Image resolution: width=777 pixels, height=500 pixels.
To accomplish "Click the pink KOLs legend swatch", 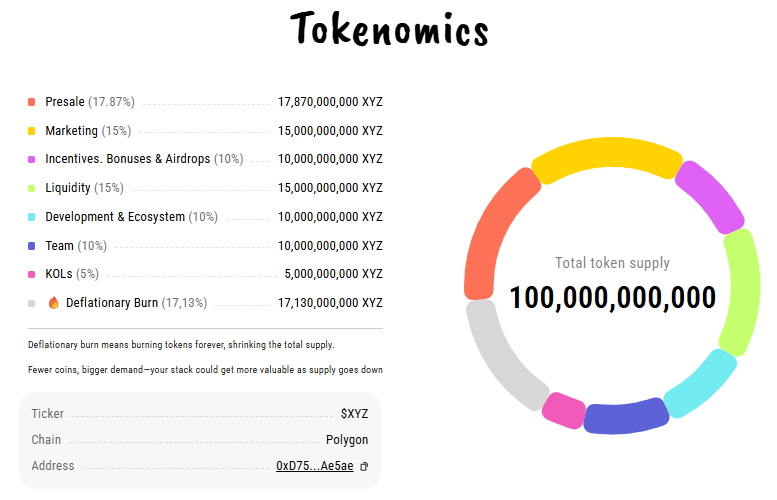I will (x=32, y=274).
